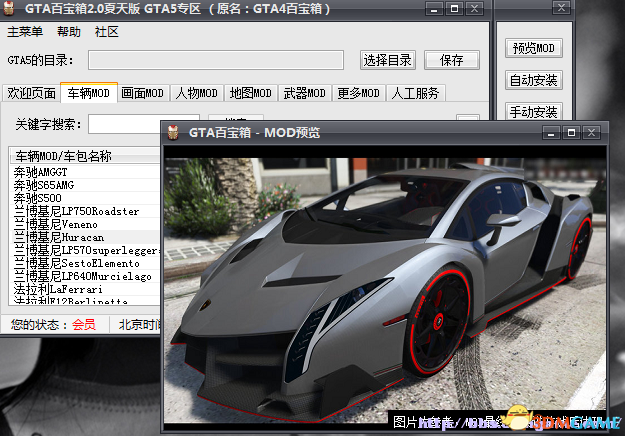The width and height of the screenshot is (625, 436).
Task: Switch to the 欢迎页面 tab
Action: click(31, 93)
